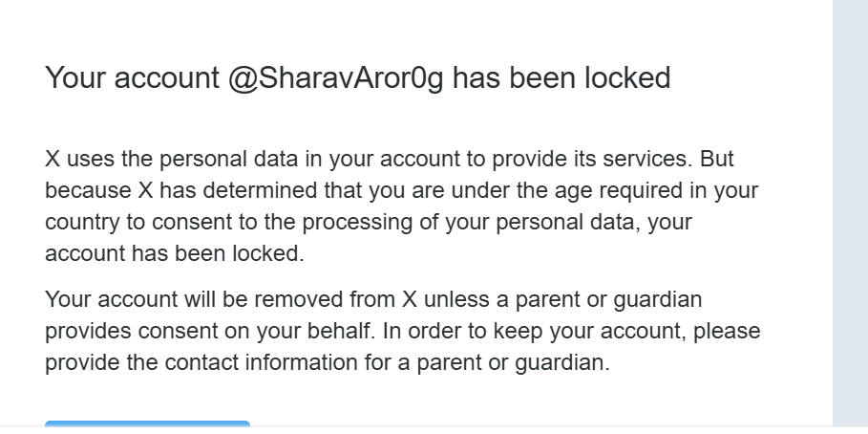Click the blue button below the notice
Screen dimensions: 868x434
coord(147,424)
